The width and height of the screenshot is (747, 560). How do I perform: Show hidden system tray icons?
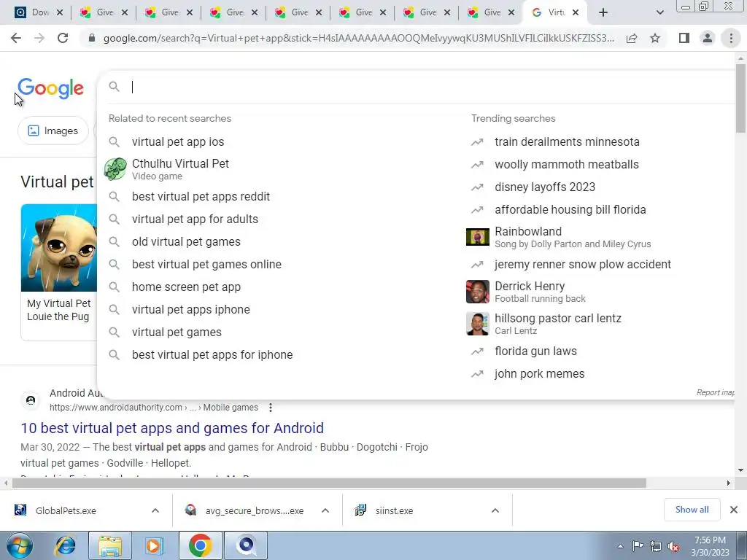620,547
